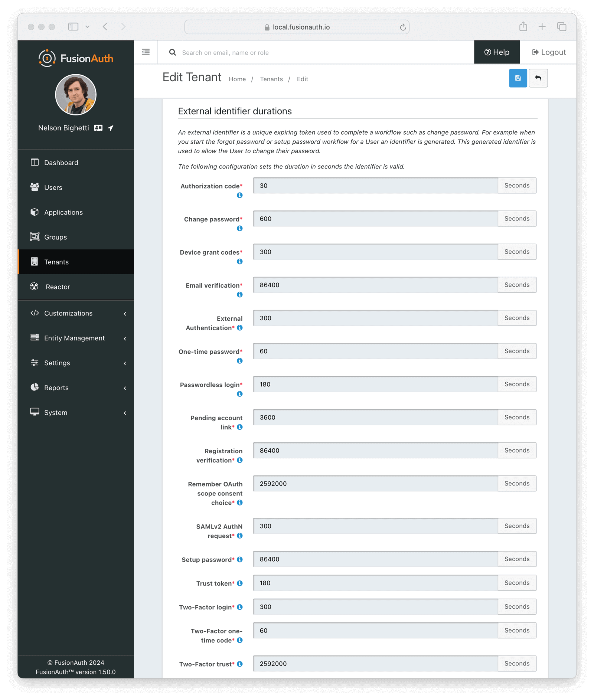Screen dimensions: 594x700
Task: Click the Passwordless login duration field
Action: (x=375, y=384)
